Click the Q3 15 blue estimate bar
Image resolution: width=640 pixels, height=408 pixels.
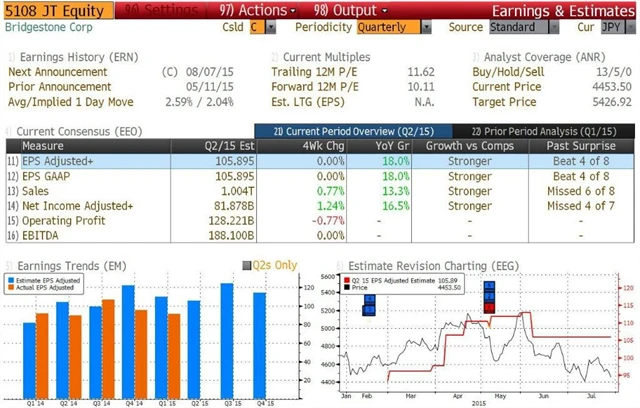tap(227, 341)
